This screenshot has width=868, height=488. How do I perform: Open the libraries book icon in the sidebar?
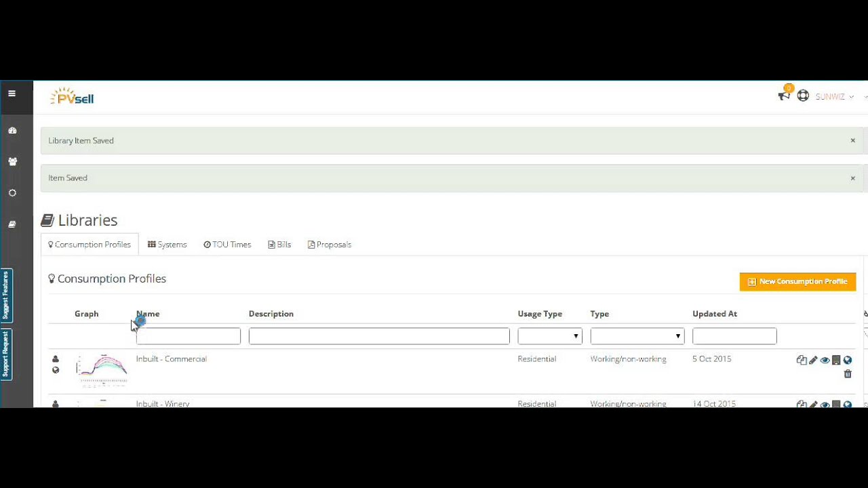(x=12, y=224)
